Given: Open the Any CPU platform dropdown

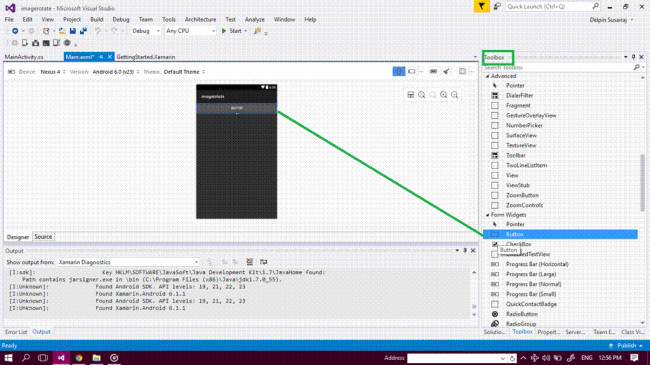Looking at the screenshot, I should (x=190, y=31).
